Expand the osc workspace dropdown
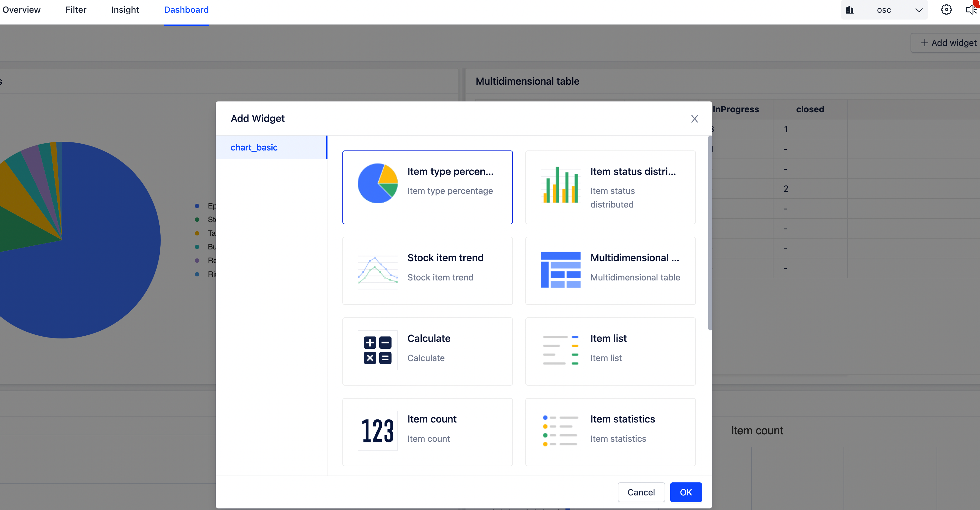 pyautogui.click(x=919, y=10)
